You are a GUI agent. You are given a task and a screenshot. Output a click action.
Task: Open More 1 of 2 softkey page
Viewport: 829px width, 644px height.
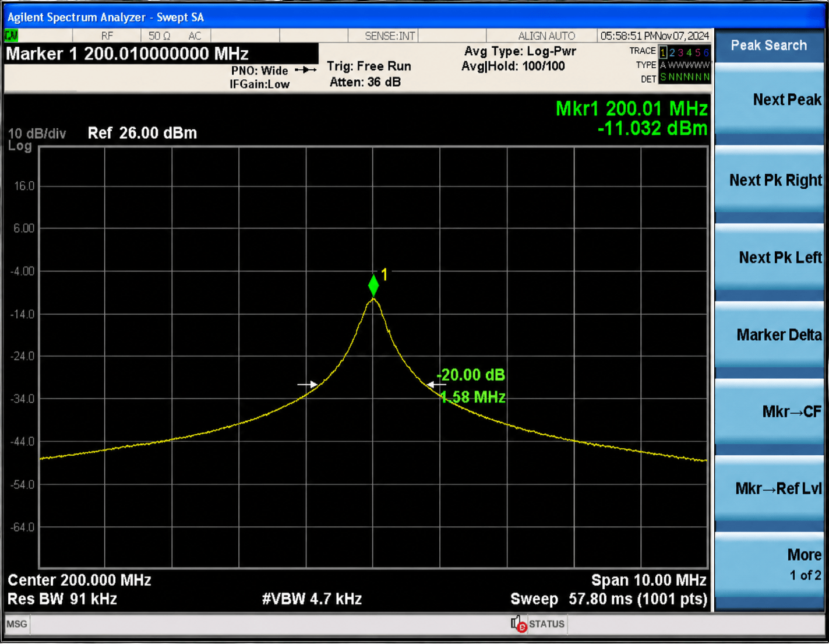[x=769, y=564]
